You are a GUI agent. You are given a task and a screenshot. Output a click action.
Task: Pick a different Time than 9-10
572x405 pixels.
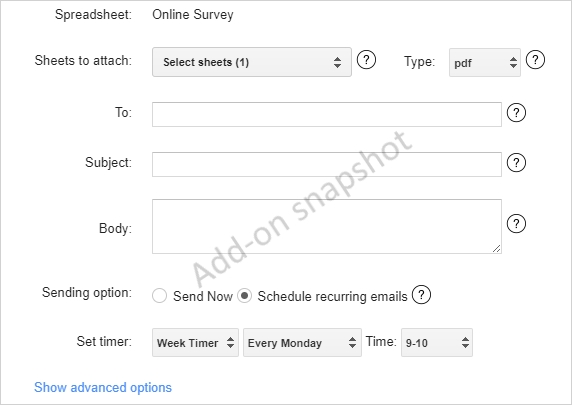(437, 343)
